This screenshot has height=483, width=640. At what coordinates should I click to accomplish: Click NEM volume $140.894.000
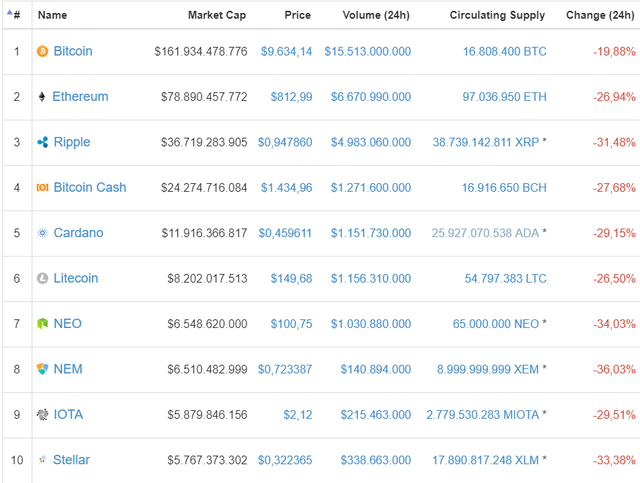pyautogui.click(x=376, y=369)
